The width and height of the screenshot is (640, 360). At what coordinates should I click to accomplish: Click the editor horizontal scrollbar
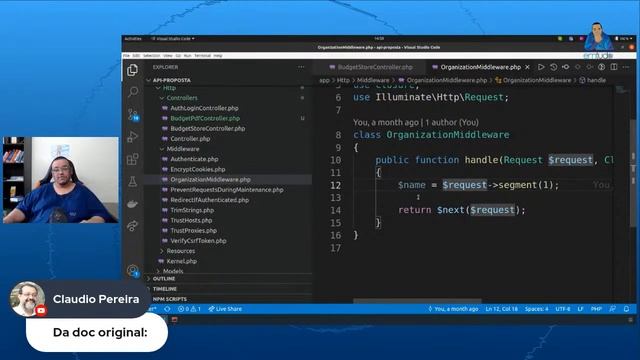click(x=417, y=301)
